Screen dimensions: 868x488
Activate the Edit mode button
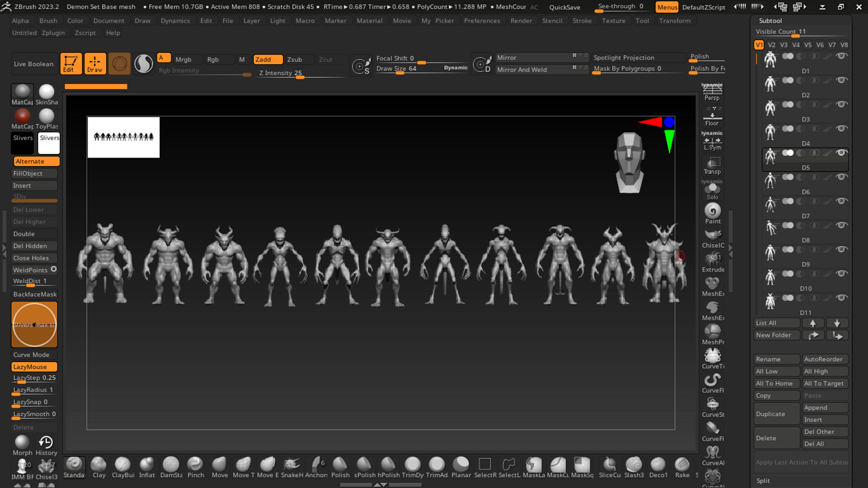[71, 64]
